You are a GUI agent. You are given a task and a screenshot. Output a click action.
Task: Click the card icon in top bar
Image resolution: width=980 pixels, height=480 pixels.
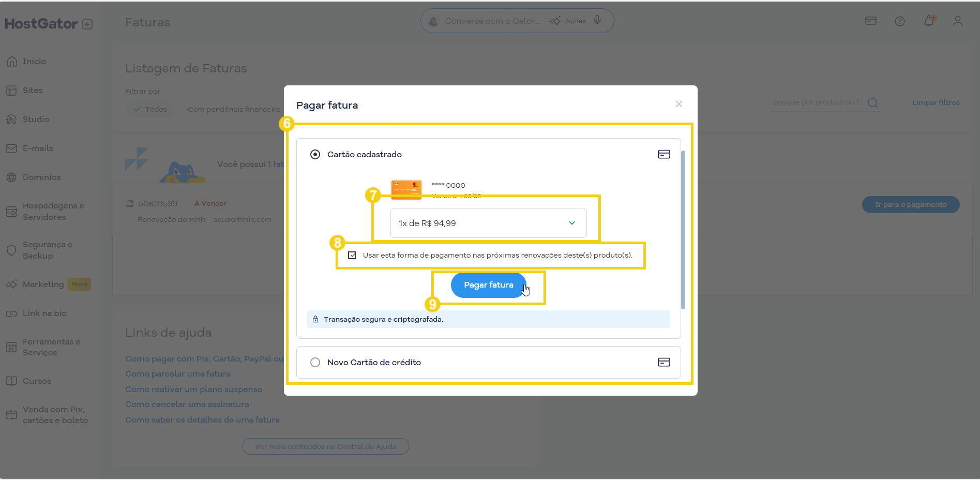tap(871, 21)
